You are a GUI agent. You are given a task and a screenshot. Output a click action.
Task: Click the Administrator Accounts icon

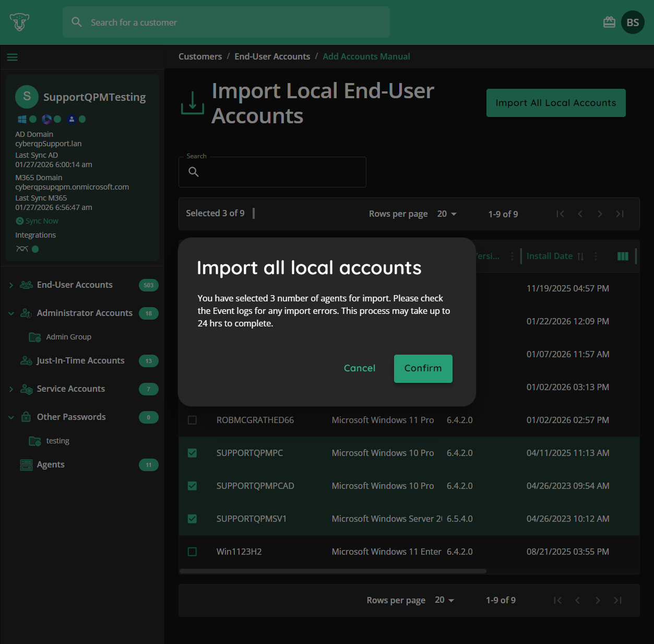(26, 313)
